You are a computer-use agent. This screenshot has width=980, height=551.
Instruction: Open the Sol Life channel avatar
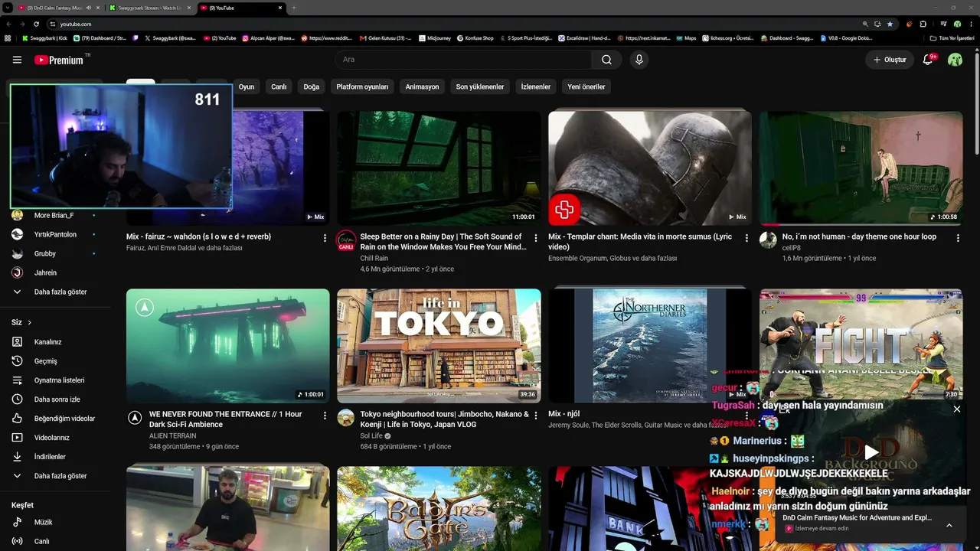coord(346,418)
